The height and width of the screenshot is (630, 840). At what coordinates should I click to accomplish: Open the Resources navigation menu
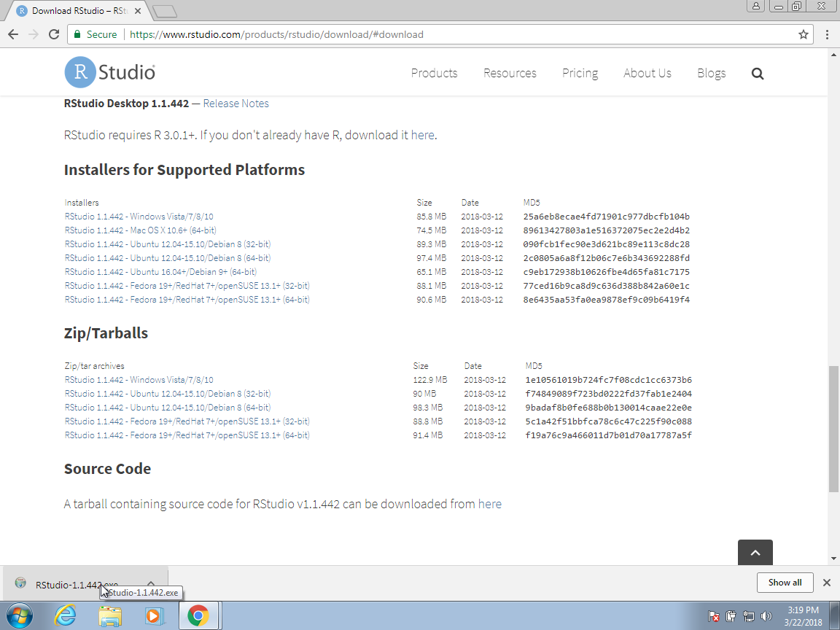[510, 73]
